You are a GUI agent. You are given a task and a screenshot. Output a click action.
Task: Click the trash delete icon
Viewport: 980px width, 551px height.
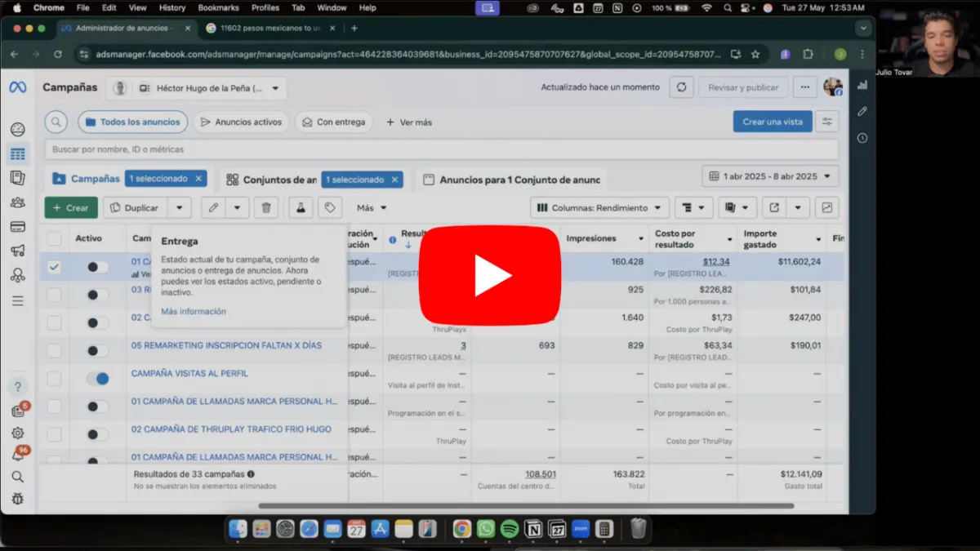click(x=266, y=208)
